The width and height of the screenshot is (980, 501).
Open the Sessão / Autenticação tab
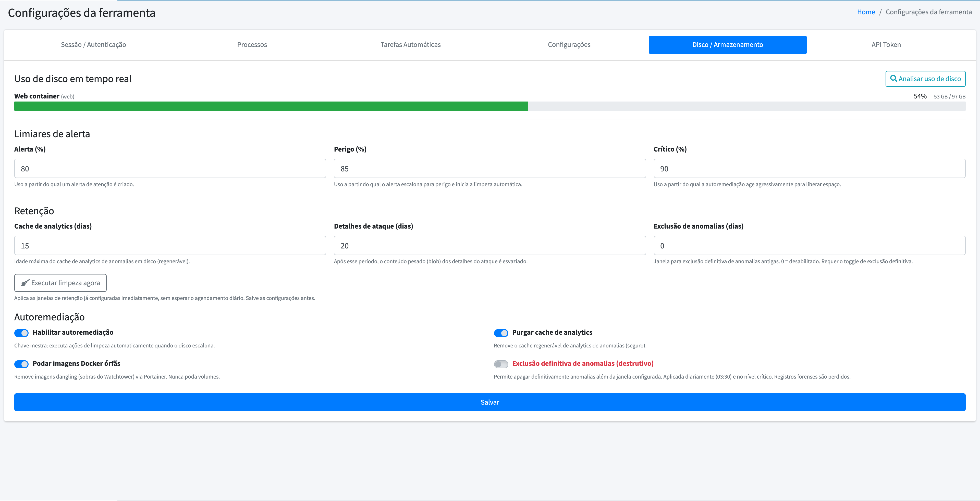[x=94, y=45]
